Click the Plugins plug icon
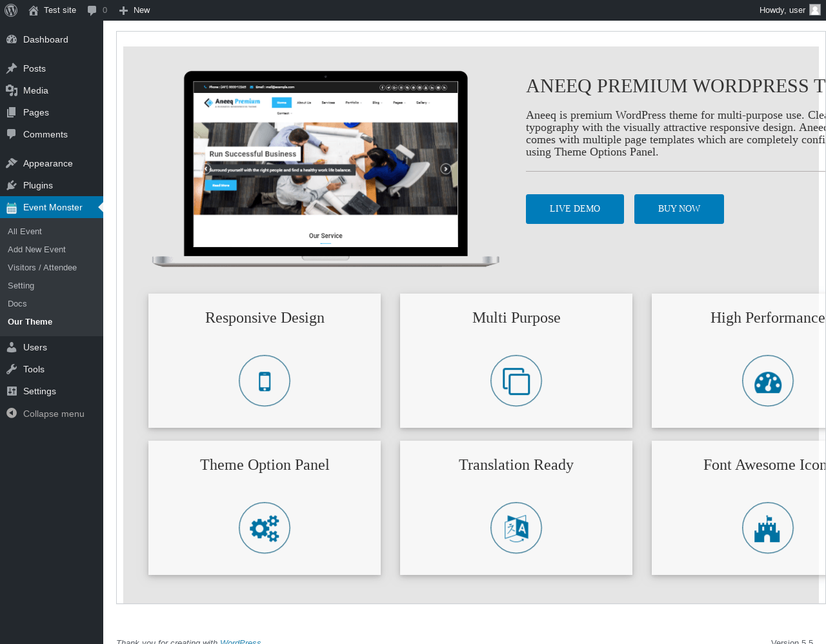The width and height of the screenshot is (826, 644). point(12,185)
